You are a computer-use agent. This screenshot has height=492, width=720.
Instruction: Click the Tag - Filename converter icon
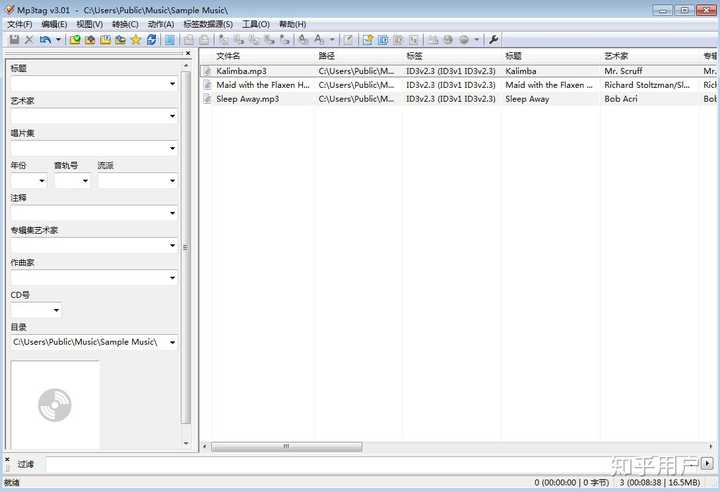point(224,40)
